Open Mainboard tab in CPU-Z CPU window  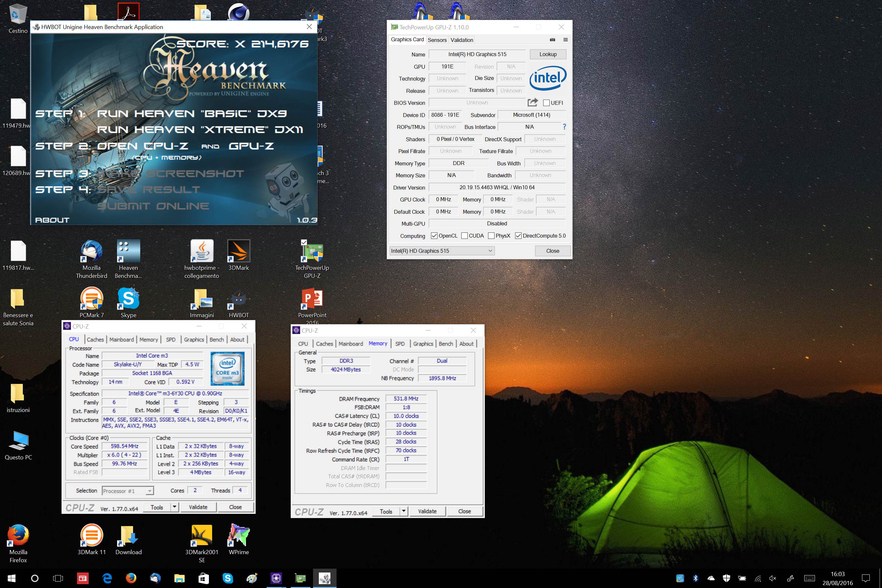pos(122,339)
